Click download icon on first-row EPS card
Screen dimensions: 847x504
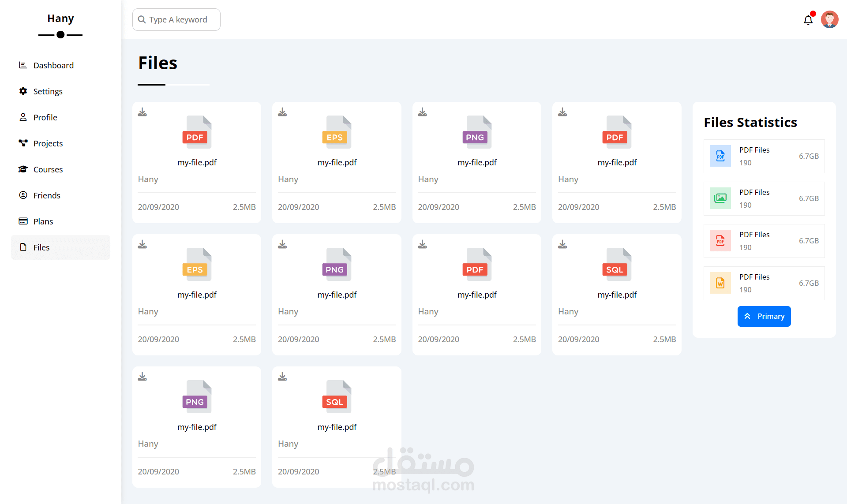(282, 112)
